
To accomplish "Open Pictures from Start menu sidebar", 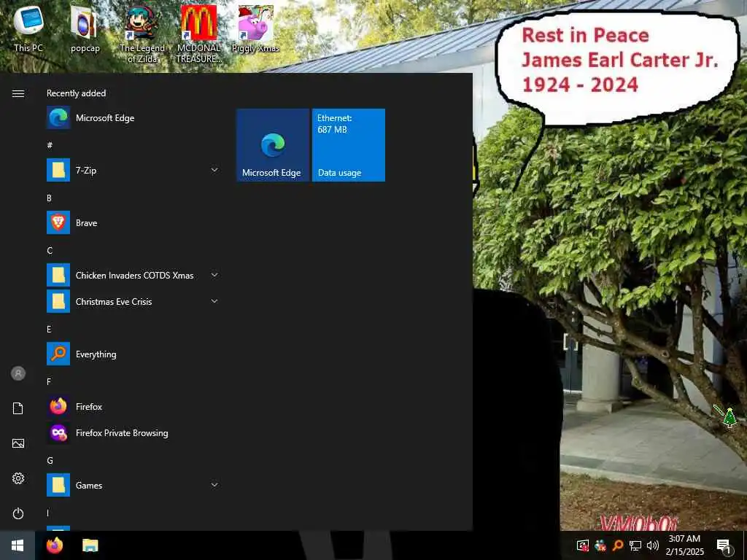I will tap(18, 443).
